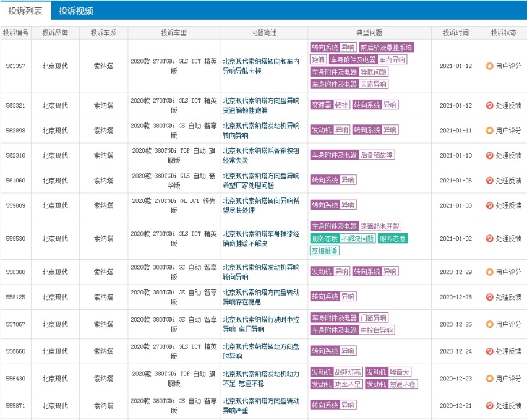Click complaint number 563357
The height and width of the screenshot is (420, 527).
(x=15, y=66)
